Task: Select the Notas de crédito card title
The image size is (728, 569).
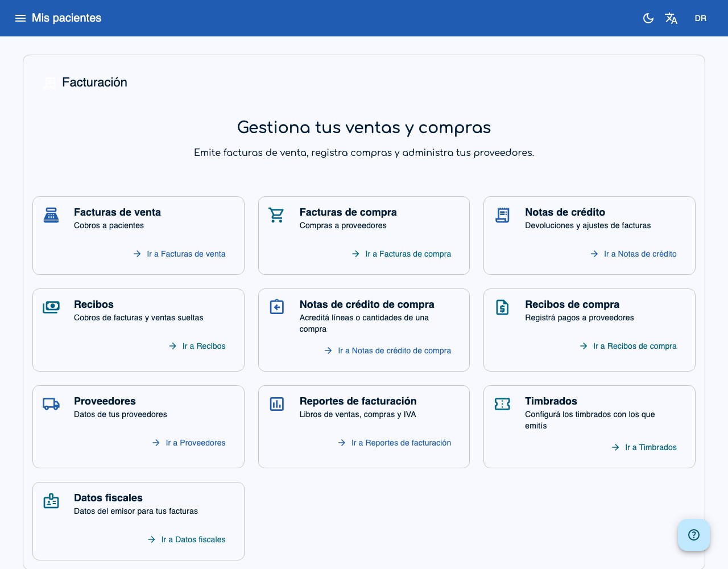Action: (x=565, y=212)
